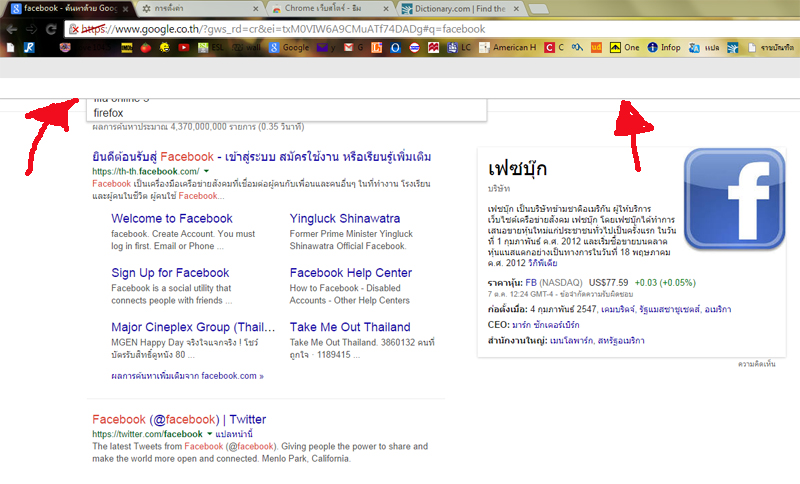
Task: Close the การตั้งค่า settings tab
Action: (256, 9)
